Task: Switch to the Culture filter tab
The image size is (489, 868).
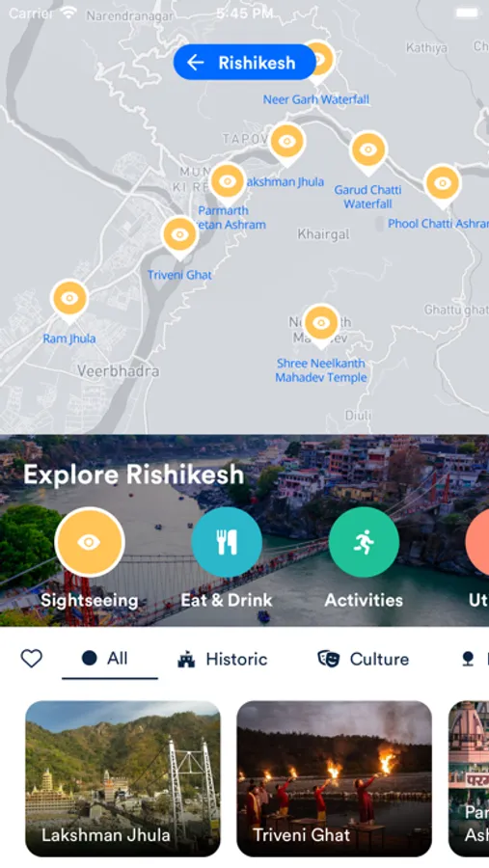Action: point(364,660)
